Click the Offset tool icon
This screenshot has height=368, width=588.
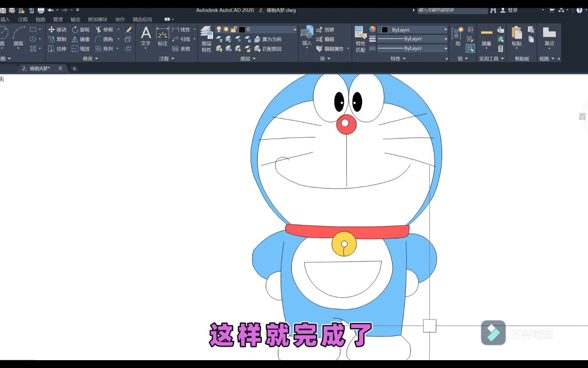pyautogui.click(x=128, y=49)
